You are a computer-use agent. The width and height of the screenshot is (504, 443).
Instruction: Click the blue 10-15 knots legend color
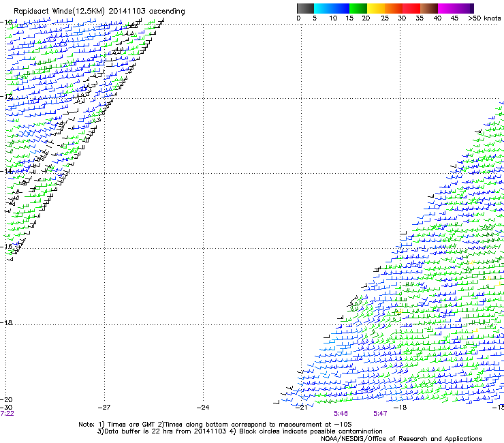341,8
